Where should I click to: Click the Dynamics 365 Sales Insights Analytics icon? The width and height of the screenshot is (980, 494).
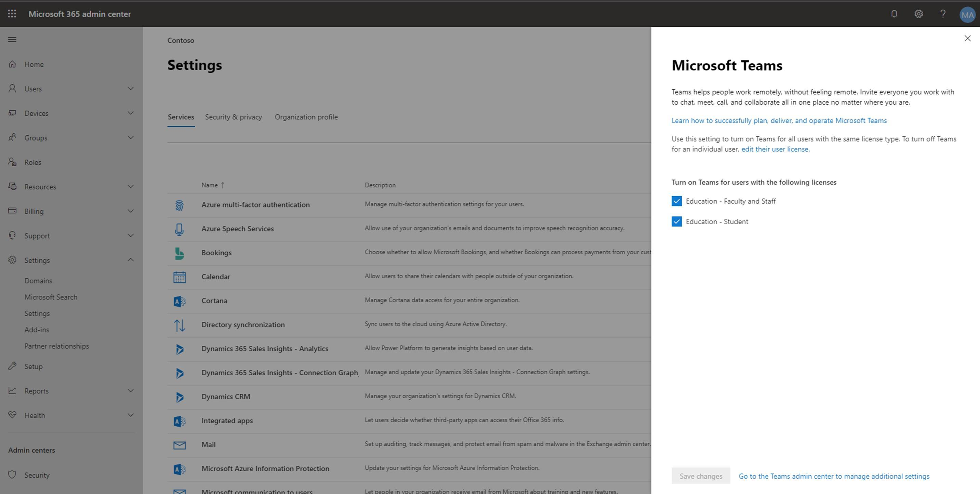[x=180, y=348]
